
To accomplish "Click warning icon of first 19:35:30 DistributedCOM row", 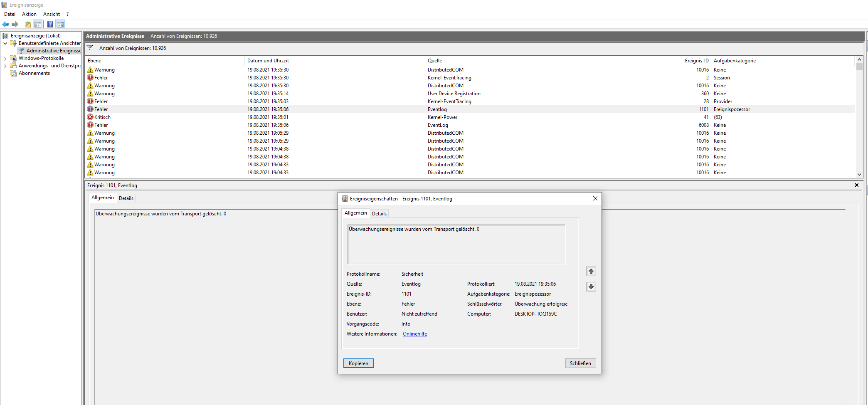I will (90, 70).
